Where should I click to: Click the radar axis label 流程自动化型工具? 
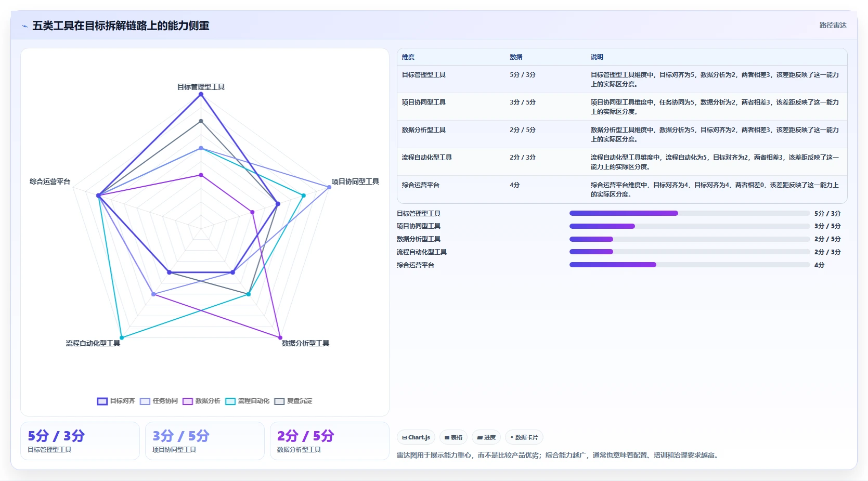93,343
